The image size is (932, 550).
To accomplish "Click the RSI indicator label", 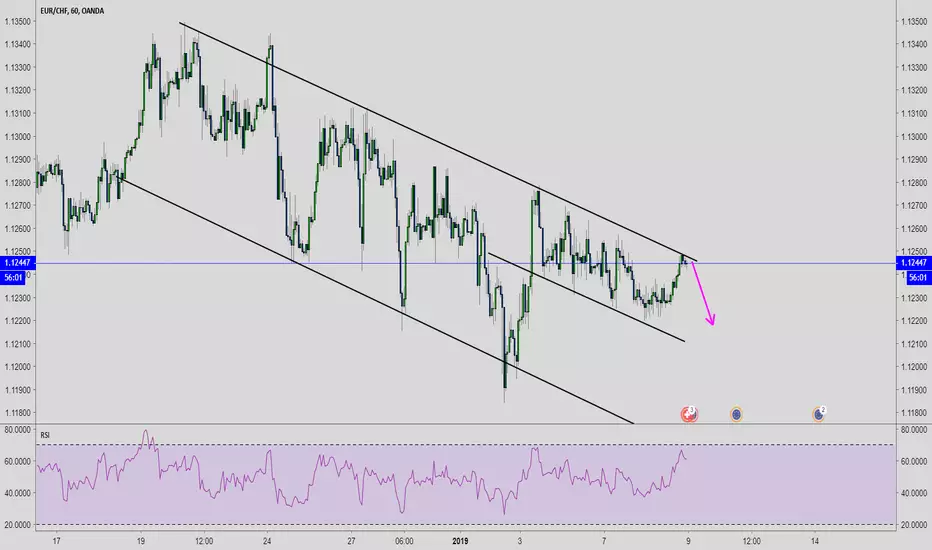I will (45, 435).
